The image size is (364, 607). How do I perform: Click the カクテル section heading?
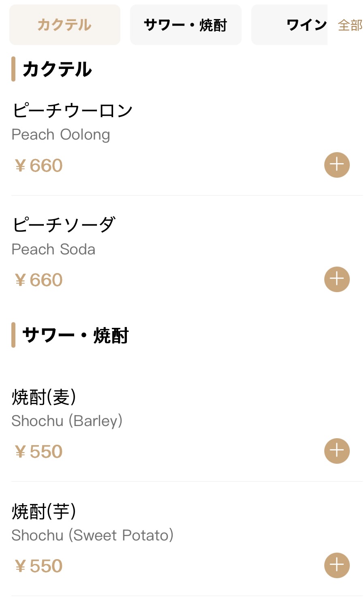click(57, 69)
